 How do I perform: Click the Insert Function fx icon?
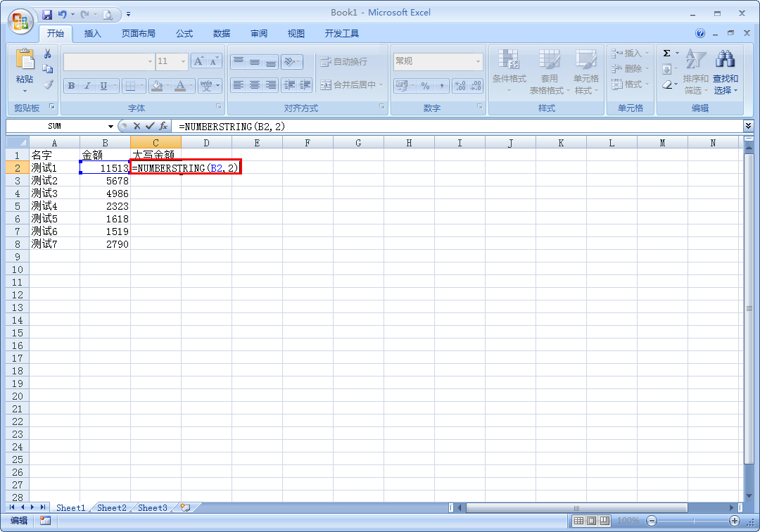tap(163, 126)
